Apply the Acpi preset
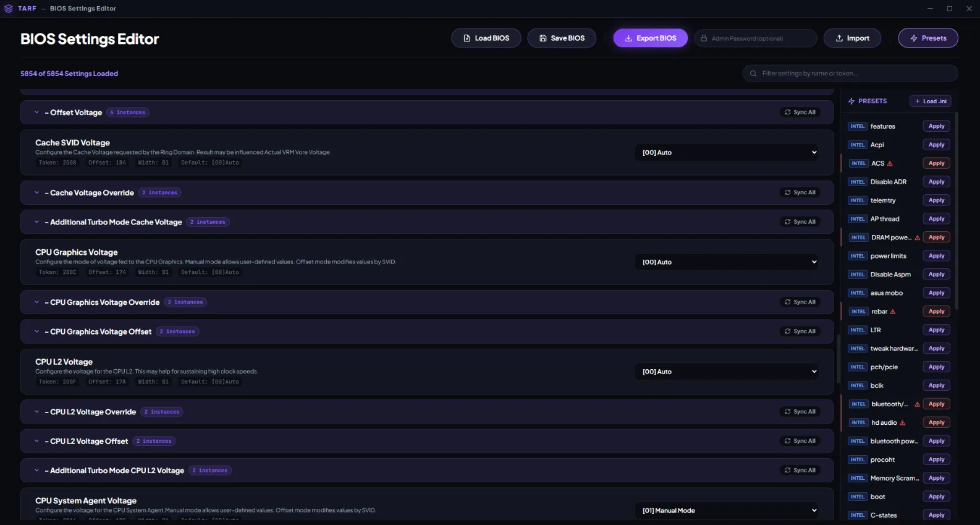The height and width of the screenshot is (525, 980). [937, 145]
